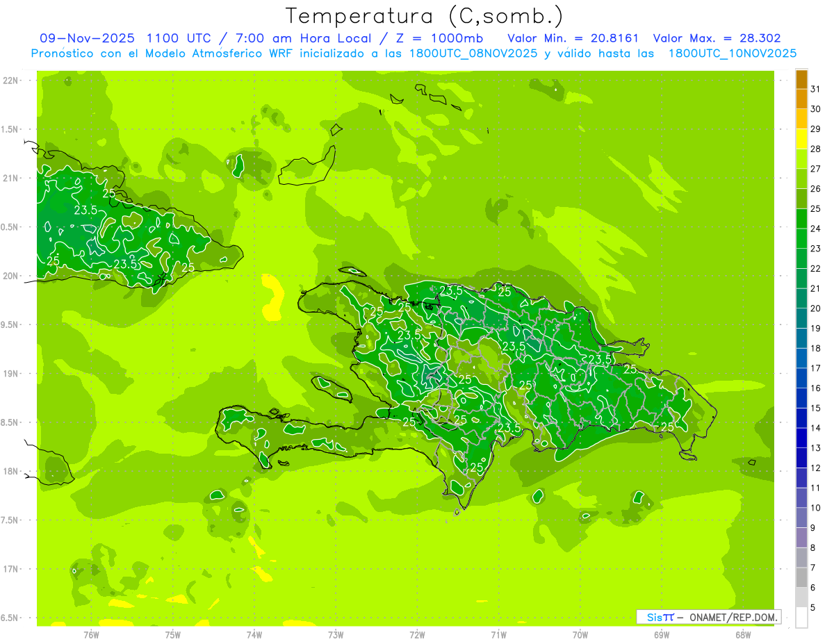Click the legend value '31'
The width and height of the screenshot is (834, 644).
pos(815,88)
